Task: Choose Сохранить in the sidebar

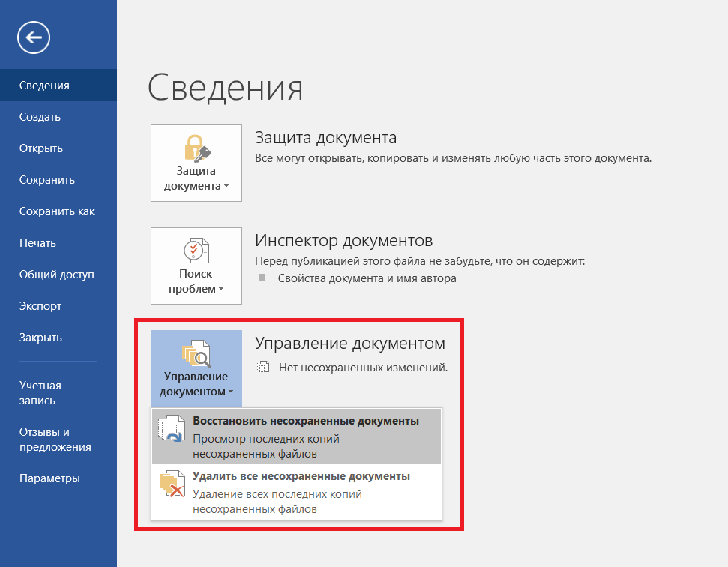Action: tap(58, 180)
